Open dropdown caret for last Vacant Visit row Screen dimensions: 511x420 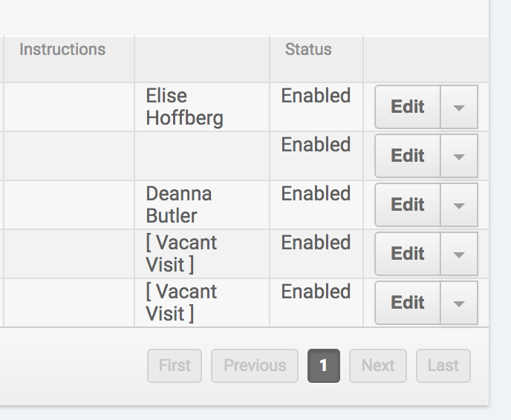click(x=459, y=303)
